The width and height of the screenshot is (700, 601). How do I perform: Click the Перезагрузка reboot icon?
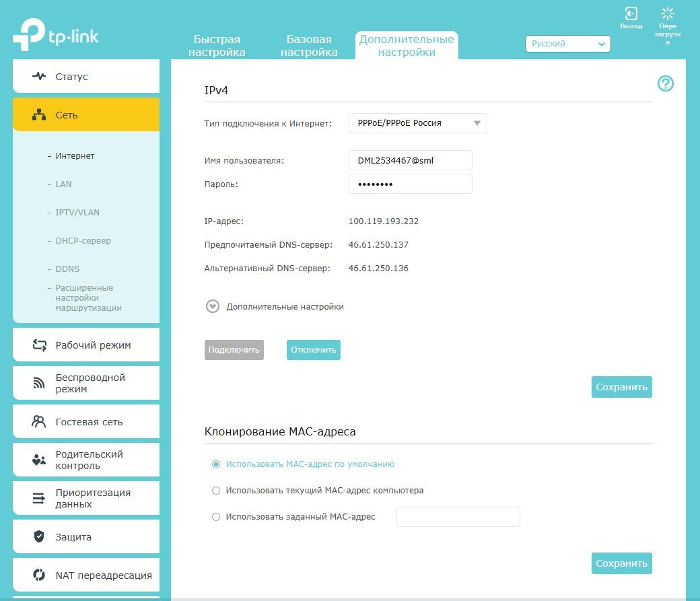(667, 14)
